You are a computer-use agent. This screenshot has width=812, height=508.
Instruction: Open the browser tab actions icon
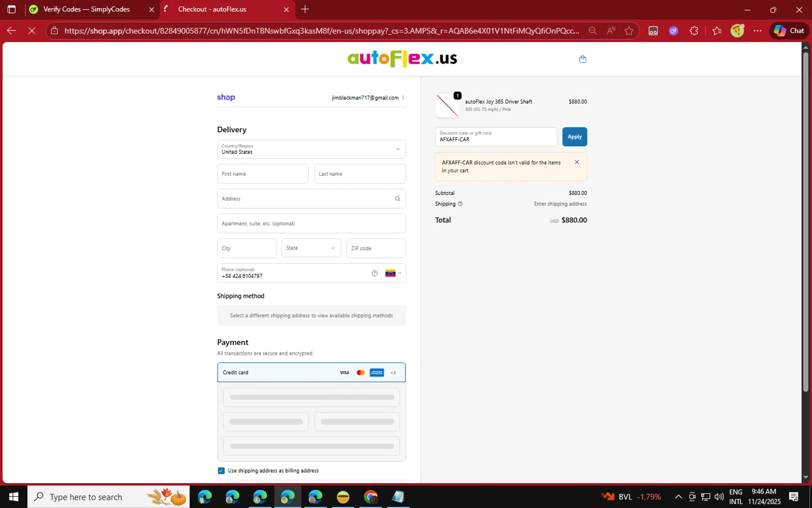tap(11, 9)
